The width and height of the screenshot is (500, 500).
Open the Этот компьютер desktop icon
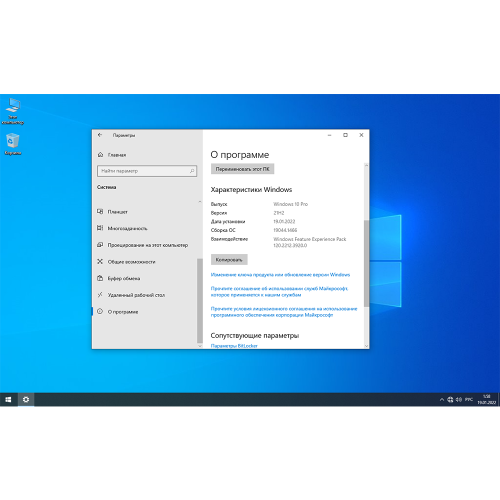[13, 112]
